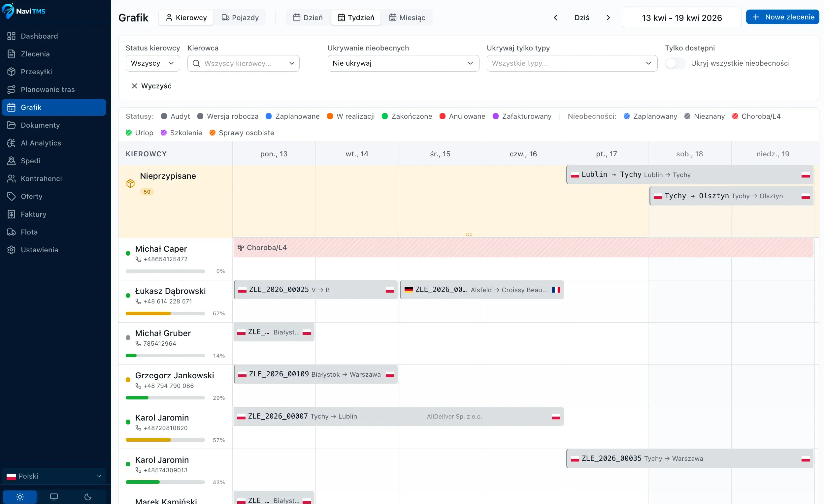Switch to dark theme moon button
This screenshot has width=824, height=504.
coord(88,497)
